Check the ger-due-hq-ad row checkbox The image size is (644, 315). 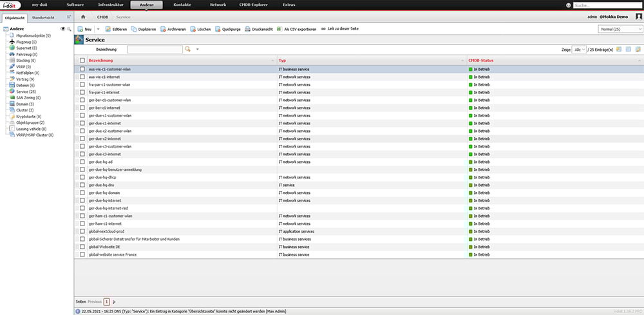[82, 162]
